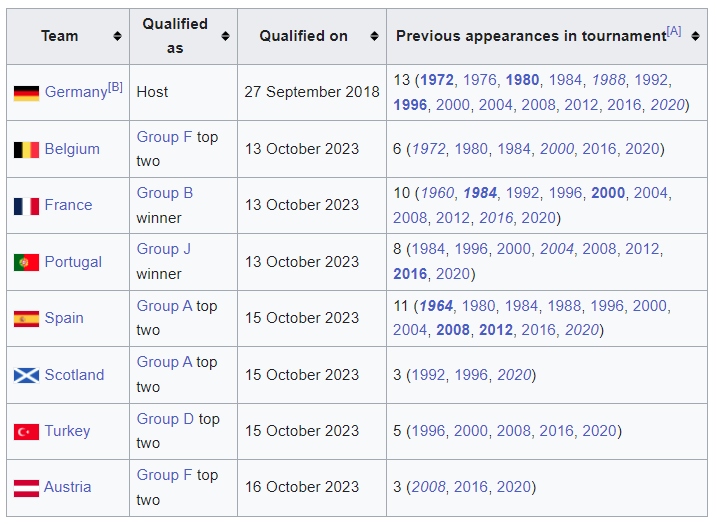This screenshot has height=526, width=716.
Task: Open footnote [A] in appearances header
Action: tap(674, 31)
